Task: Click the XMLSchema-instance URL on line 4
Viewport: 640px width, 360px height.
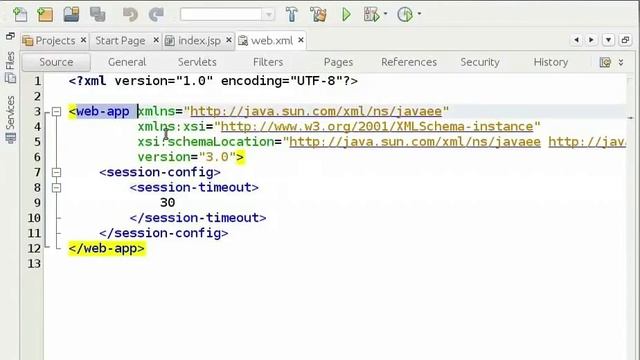Action: click(377, 127)
